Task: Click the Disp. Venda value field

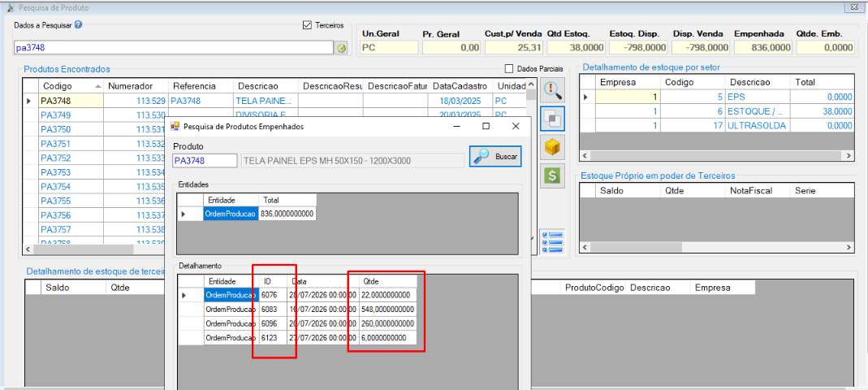Action: tap(700, 48)
